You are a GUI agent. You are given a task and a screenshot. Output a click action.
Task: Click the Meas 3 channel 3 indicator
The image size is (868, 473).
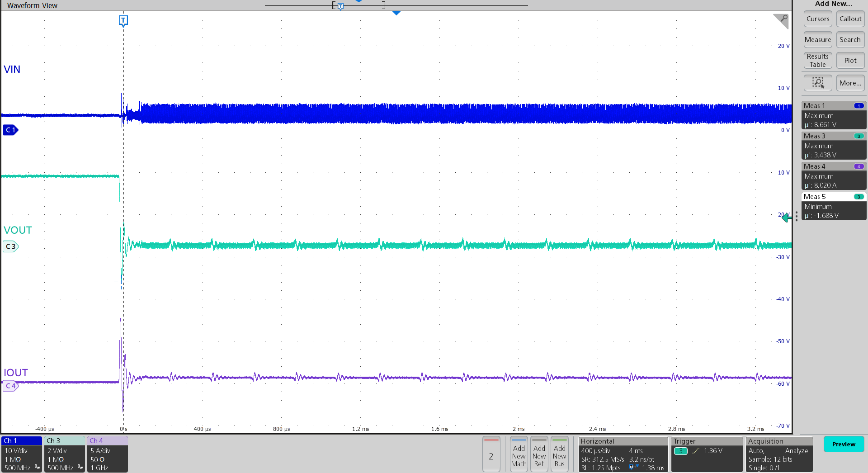(859, 136)
